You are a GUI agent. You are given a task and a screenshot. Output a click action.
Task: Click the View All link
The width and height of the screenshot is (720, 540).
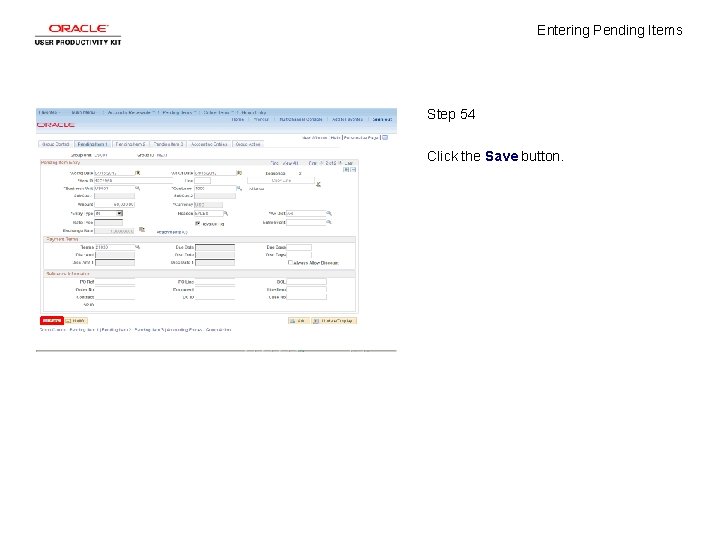coord(290,163)
